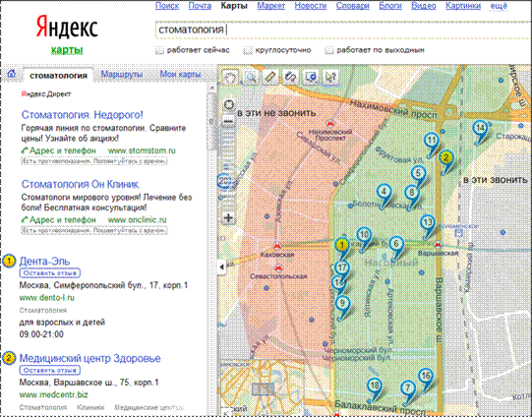
Task: Collapse the left results panel arrow
Action: [x=221, y=267]
